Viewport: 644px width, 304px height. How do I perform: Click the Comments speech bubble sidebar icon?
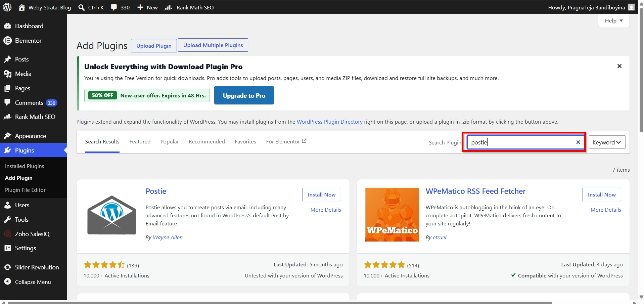coord(7,102)
